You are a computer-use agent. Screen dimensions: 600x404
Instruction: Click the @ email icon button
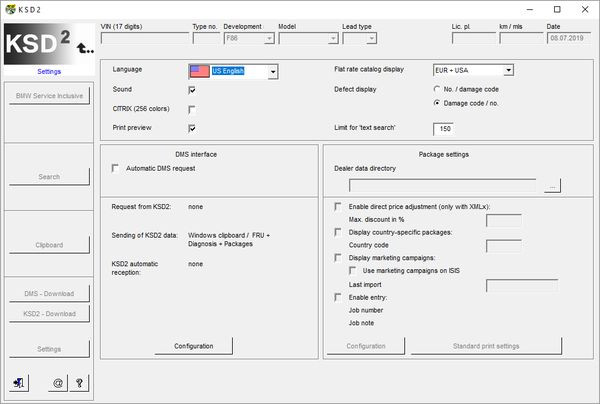pos(57,381)
